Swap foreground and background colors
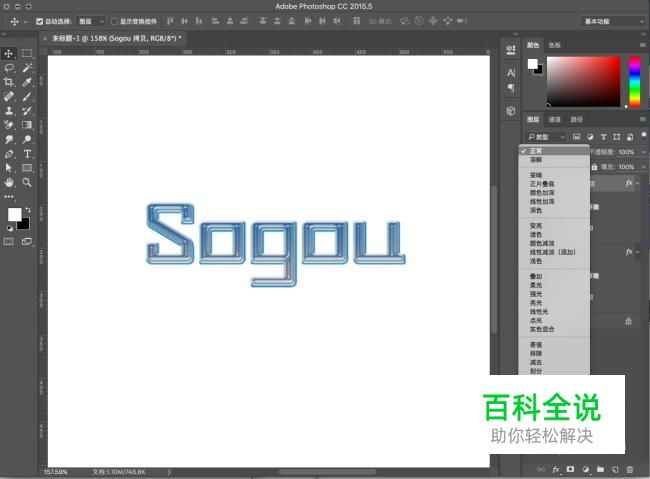The width and height of the screenshot is (650, 479). pyautogui.click(x=28, y=209)
